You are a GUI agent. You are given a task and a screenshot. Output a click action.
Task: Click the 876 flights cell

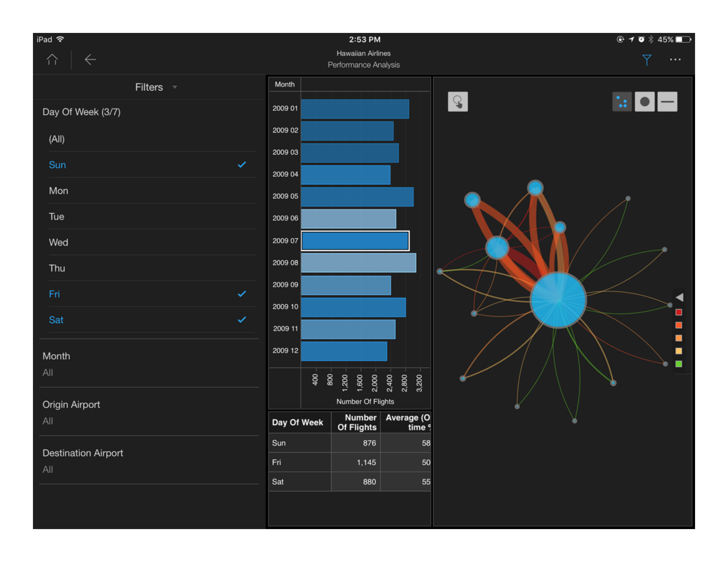[356, 443]
